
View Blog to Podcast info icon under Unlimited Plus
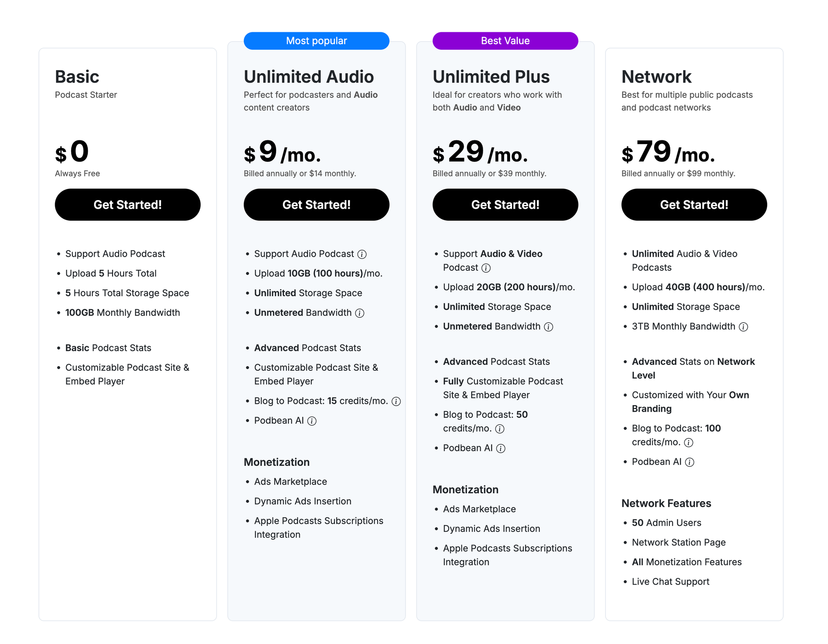click(x=500, y=429)
